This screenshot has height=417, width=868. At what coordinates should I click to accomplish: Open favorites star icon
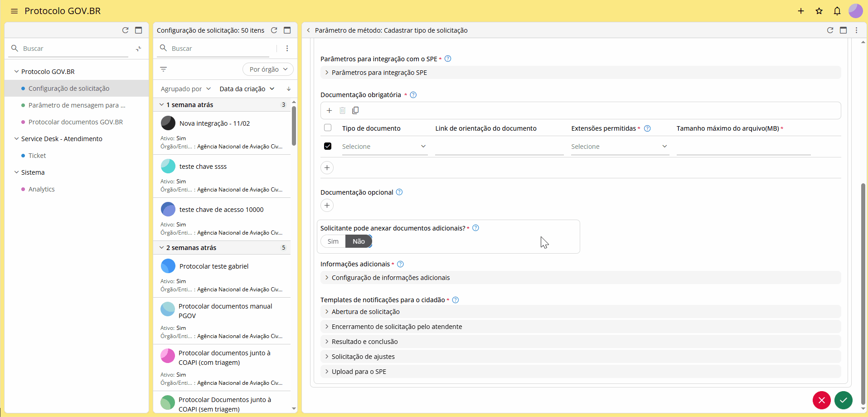pos(819,11)
